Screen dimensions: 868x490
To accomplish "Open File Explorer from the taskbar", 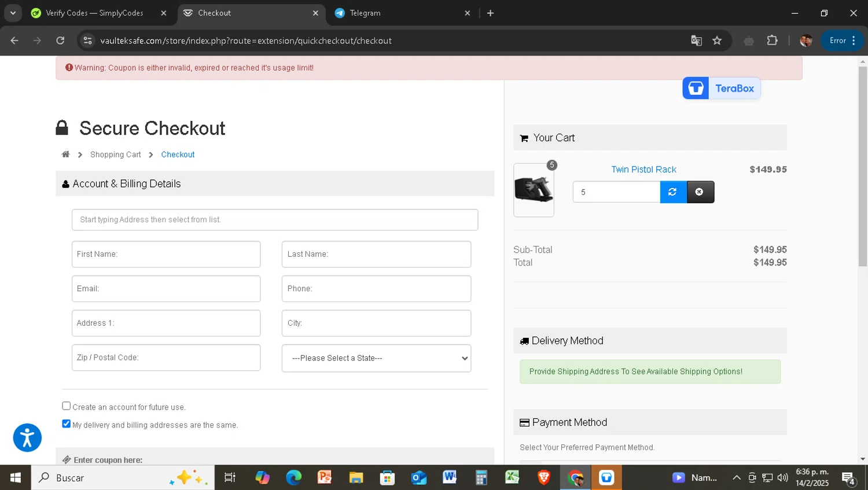I will tap(356, 478).
